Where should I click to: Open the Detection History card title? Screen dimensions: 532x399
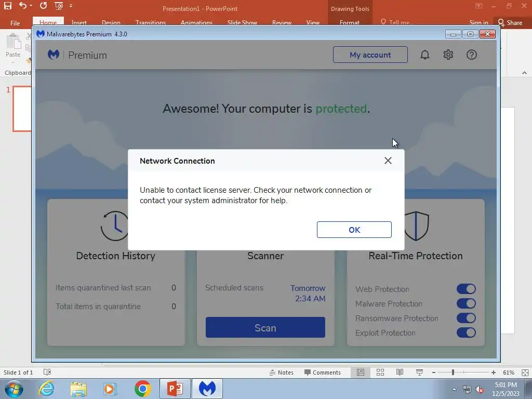[x=116, y=256]
